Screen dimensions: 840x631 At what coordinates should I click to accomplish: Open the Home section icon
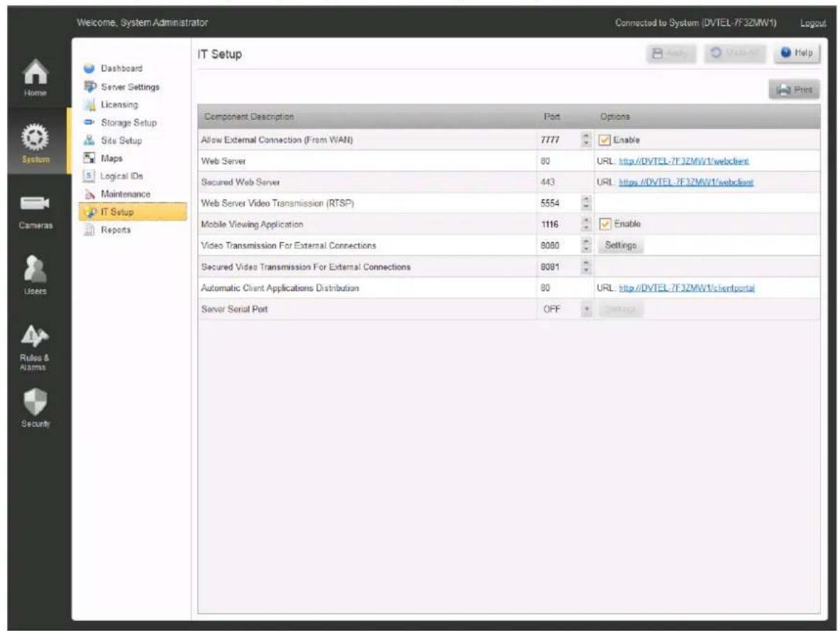tap(35, 72)
